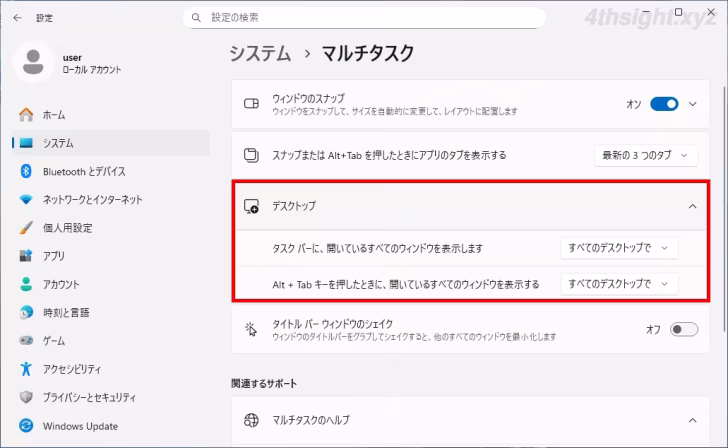Open アカウント settings page
The width and height of the screenshot is (728, 448).
[x=110, y=284]
